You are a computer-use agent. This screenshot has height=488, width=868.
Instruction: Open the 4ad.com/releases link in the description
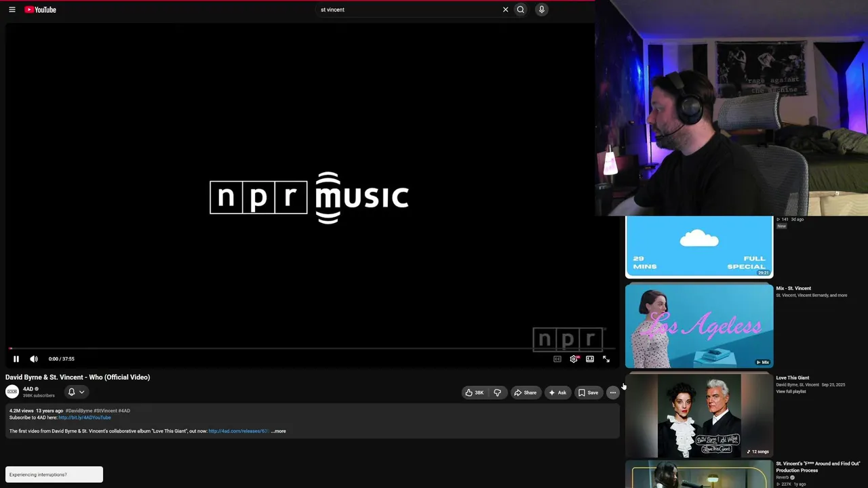coord(239,431)
